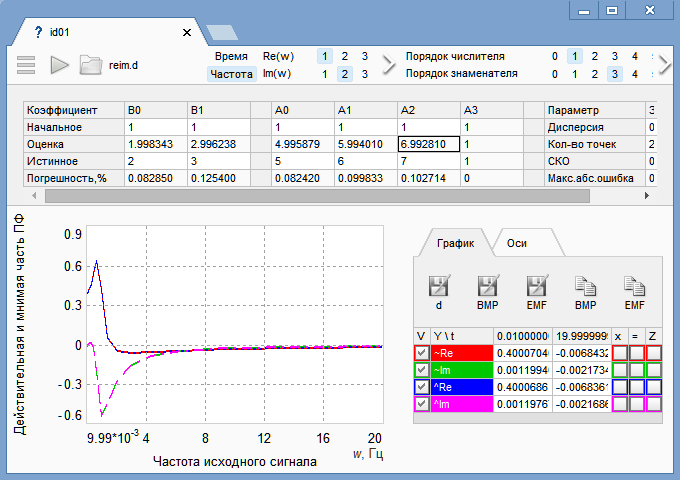Set Порядок знаменателя to 1
The image size is (680, 480).
click(575, 74)
